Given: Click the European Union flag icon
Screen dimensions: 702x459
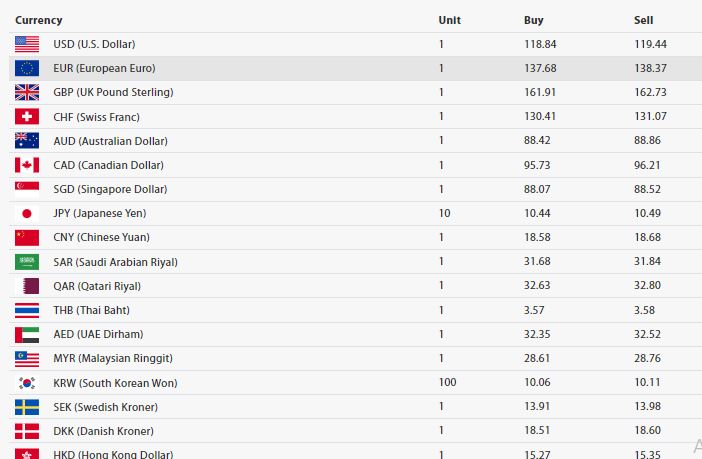Looking at the screenshot, I should pyautogui.click(x=27, y=69).
